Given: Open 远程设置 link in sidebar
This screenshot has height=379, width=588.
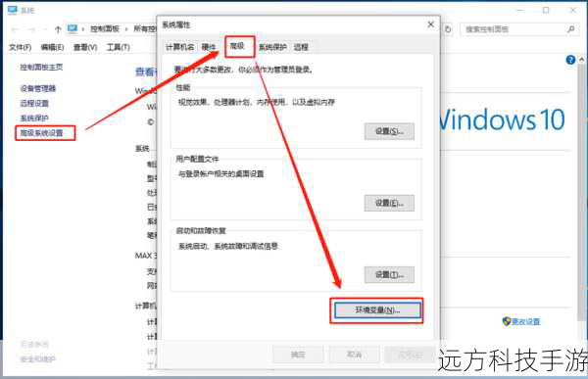Looking at the screenshot, I should coord(34,103).
